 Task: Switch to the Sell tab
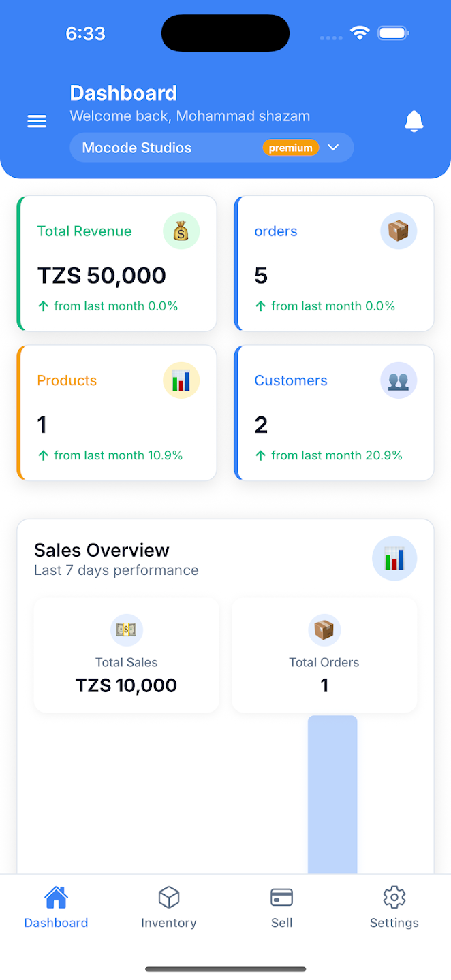pos(281,908)
